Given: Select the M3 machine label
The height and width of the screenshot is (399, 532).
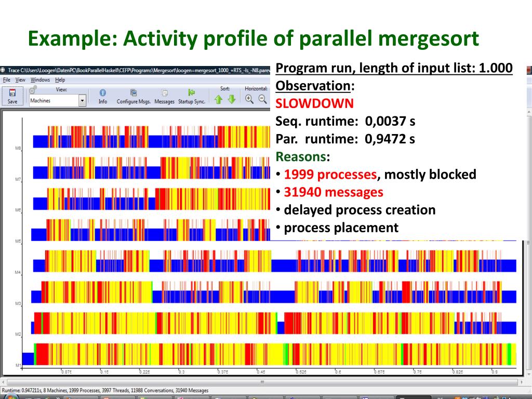Looking at the screenshot, I should [18, 303].
